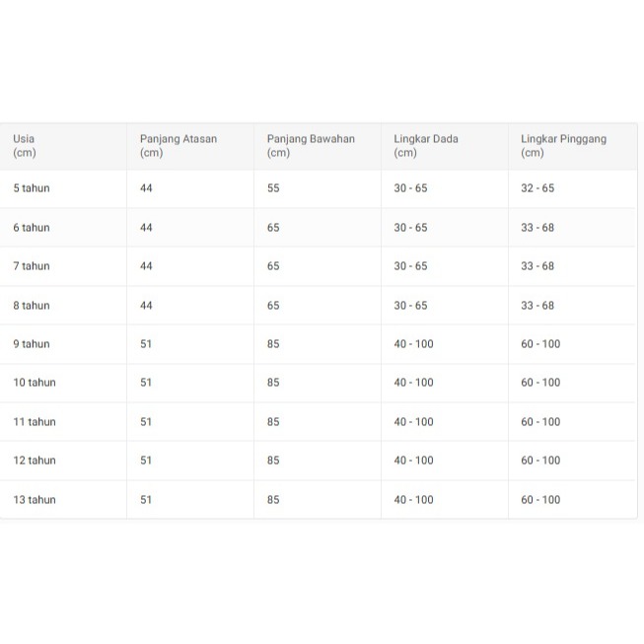Select the 9 tahun row label
Screen dimensions: 644x644
[31, 344]
